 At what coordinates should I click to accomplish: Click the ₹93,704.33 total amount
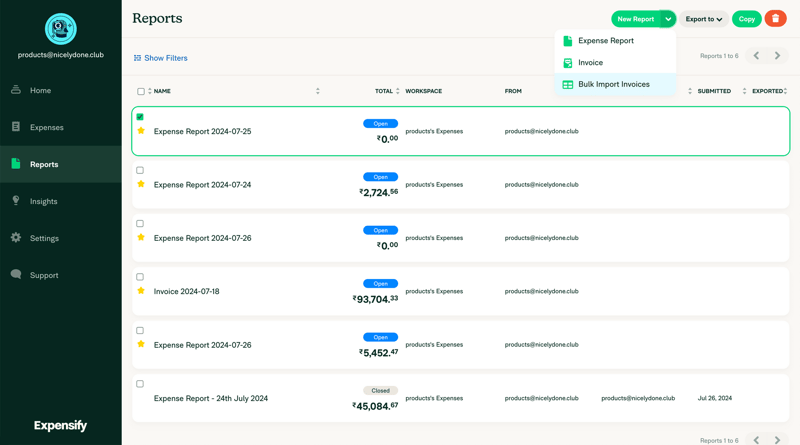(375, 299)
